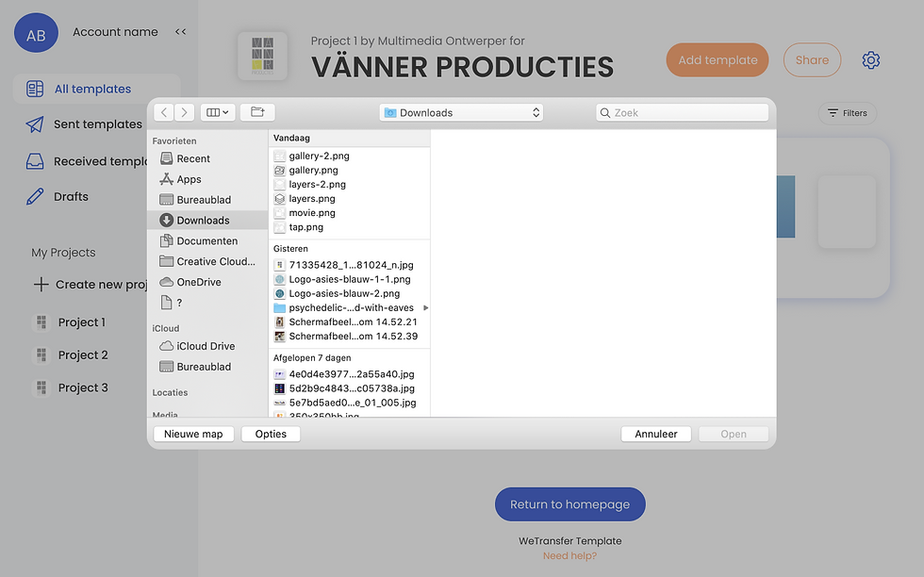
Task: Open All templates in sidebar
Action: pos(96,89)
